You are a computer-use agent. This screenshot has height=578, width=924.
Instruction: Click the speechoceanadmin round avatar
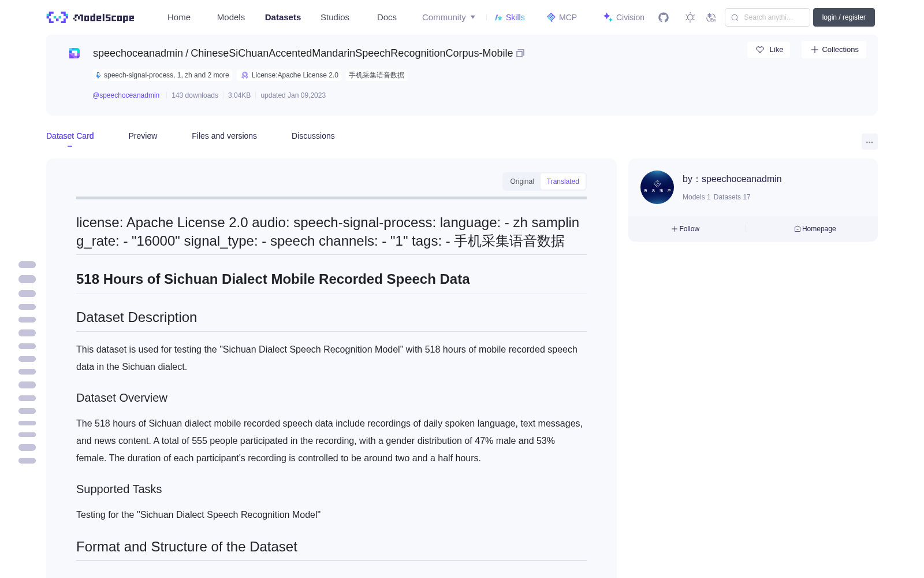pos(657,187)
